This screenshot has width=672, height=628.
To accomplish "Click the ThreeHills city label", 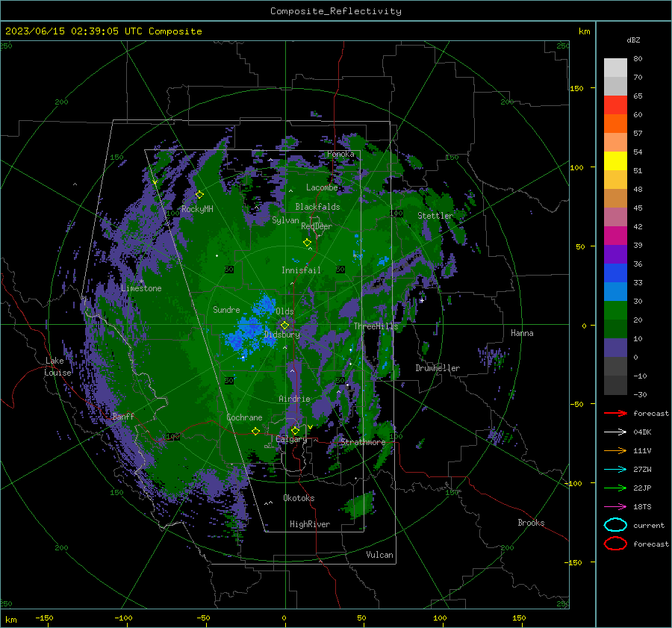I will click(376, 326).
